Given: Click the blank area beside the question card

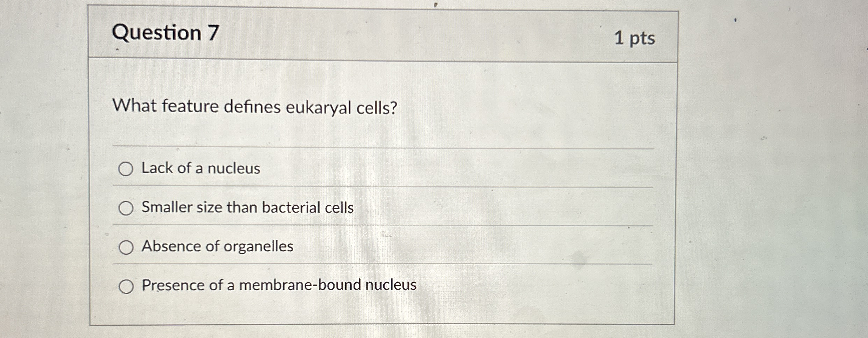Looking at the screenshot, I should point(772,175).
